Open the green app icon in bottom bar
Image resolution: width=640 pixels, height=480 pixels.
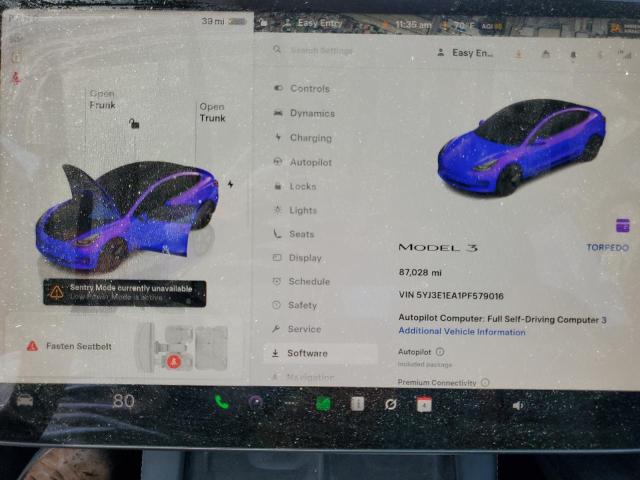point(323,404)
